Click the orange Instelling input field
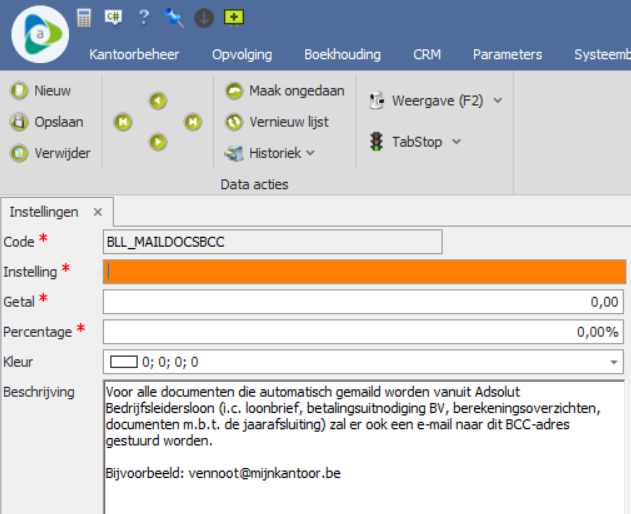Viewport: 631px width, 514px height. (x=364, y=272)
